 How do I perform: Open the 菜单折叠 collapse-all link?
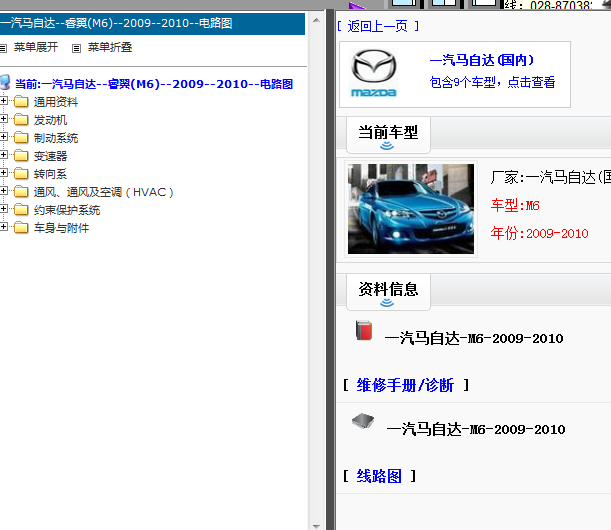(x=110, y=48)
